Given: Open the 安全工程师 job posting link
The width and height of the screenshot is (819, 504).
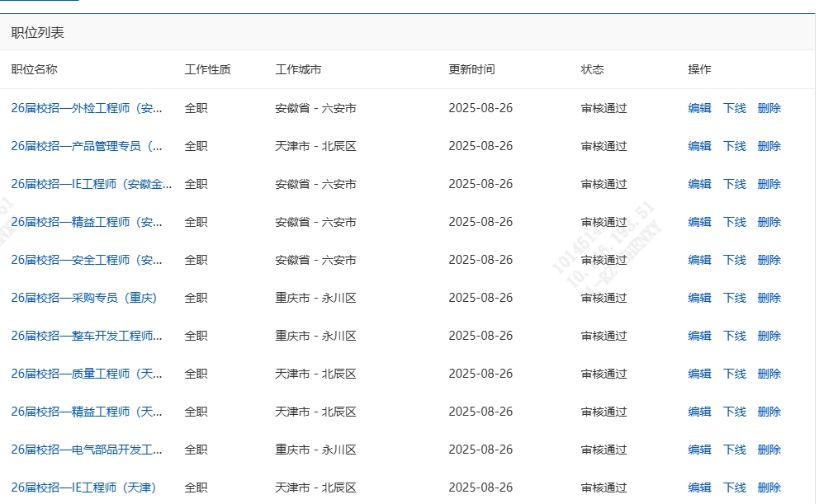Looking at the screenshot, I should point(87,260).
